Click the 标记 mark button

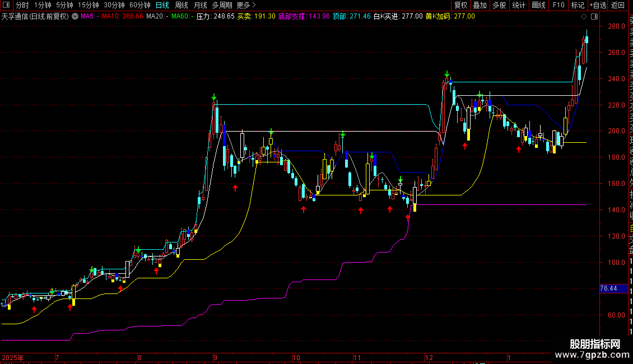click(578, 5)
